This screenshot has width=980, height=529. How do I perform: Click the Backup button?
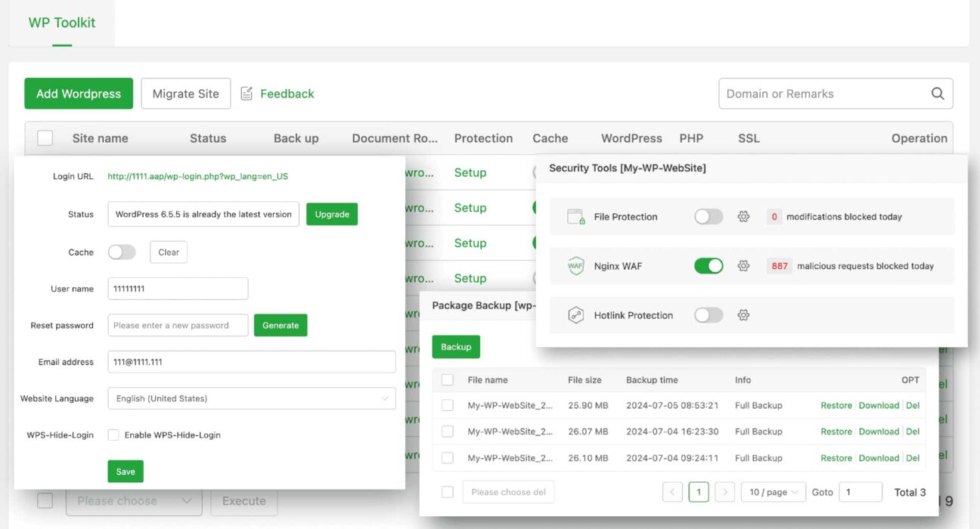(456, 347)
